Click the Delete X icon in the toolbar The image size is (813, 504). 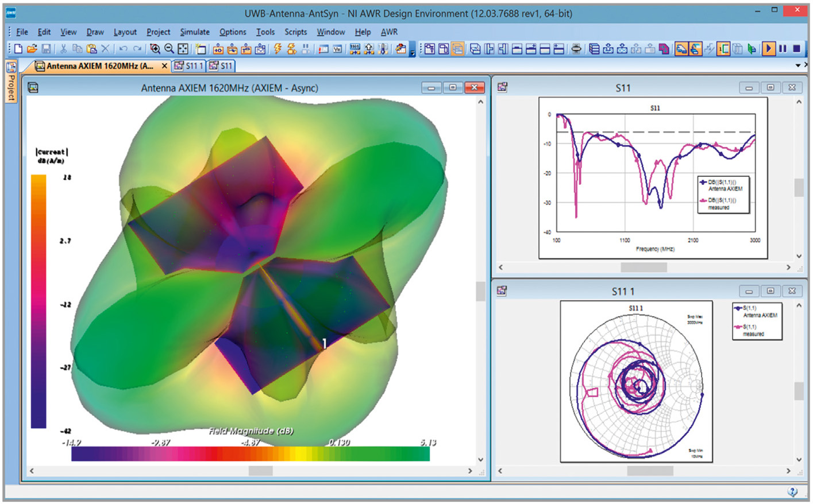[105, 49]
